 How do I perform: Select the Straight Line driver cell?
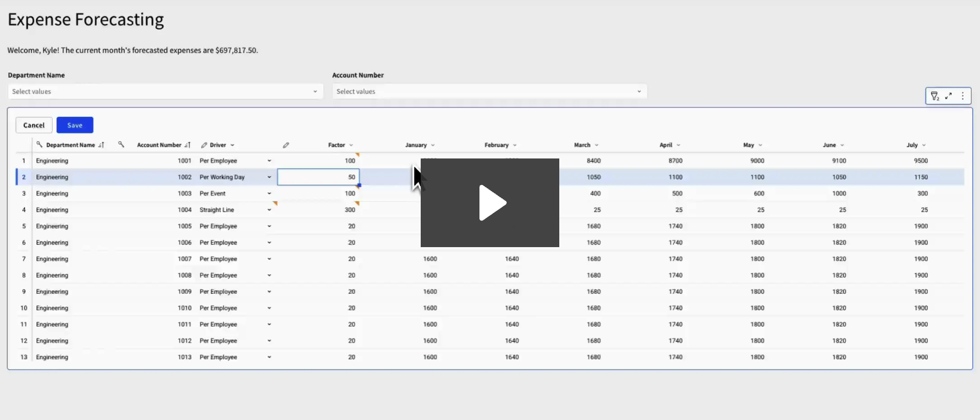236,210
